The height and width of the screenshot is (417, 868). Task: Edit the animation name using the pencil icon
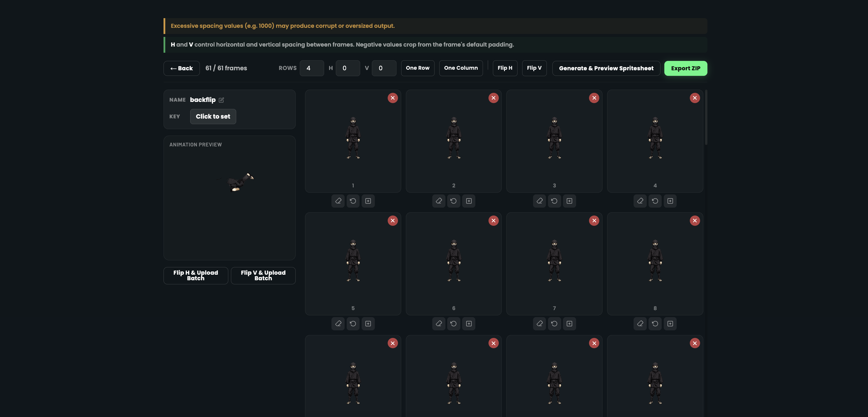221,100
